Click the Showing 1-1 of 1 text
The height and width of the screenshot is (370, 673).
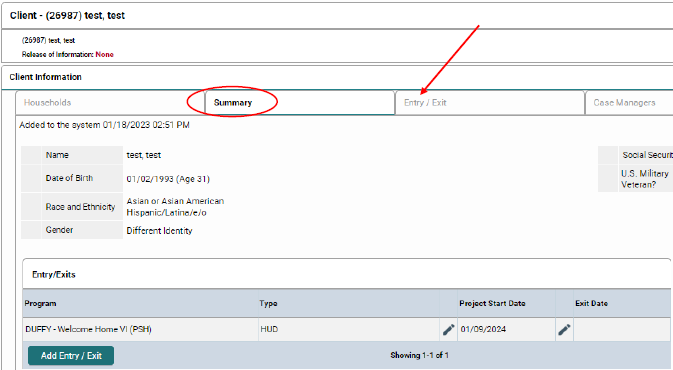pyautogui.click(x=419, y=355)
